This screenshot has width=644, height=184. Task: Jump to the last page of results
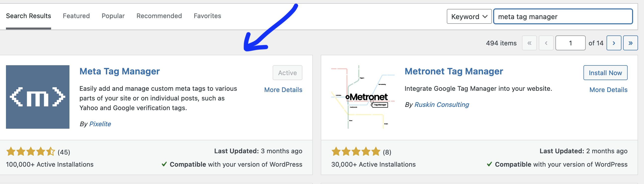(631, 43)
